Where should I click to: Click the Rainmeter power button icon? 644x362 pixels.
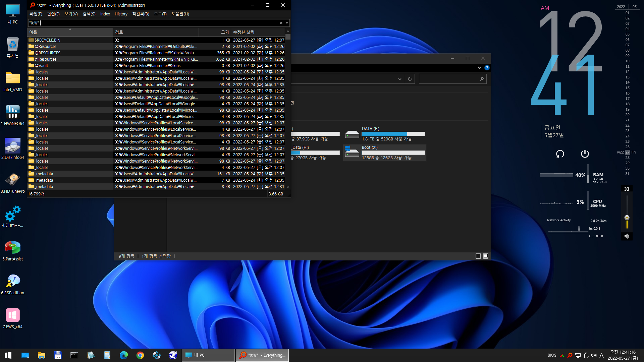[x=585, y=154]
